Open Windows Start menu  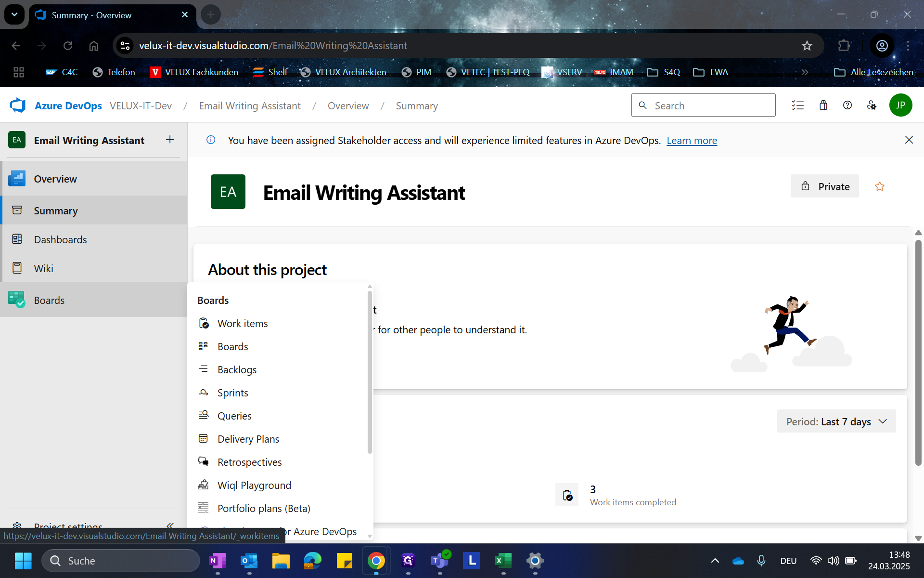[x=23, y=561]
